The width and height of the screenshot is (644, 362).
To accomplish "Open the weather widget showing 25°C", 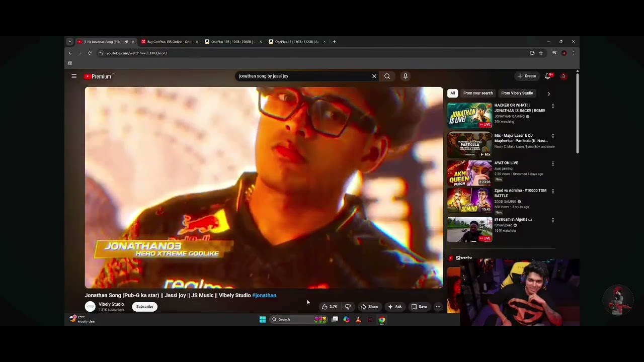I will 83,319.
